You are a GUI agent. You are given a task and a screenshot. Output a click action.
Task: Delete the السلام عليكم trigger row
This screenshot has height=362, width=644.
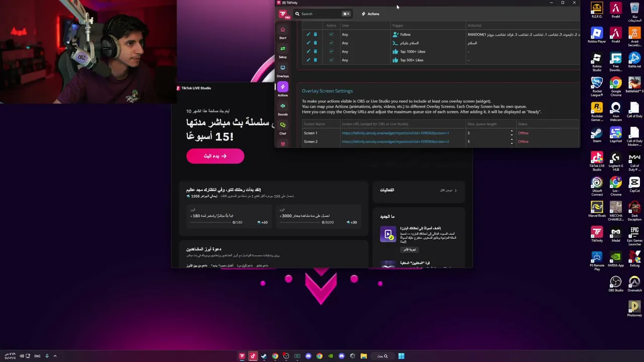coord(315,43)
